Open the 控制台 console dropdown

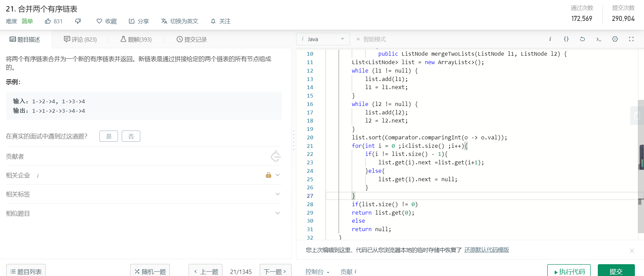(317, 272)
